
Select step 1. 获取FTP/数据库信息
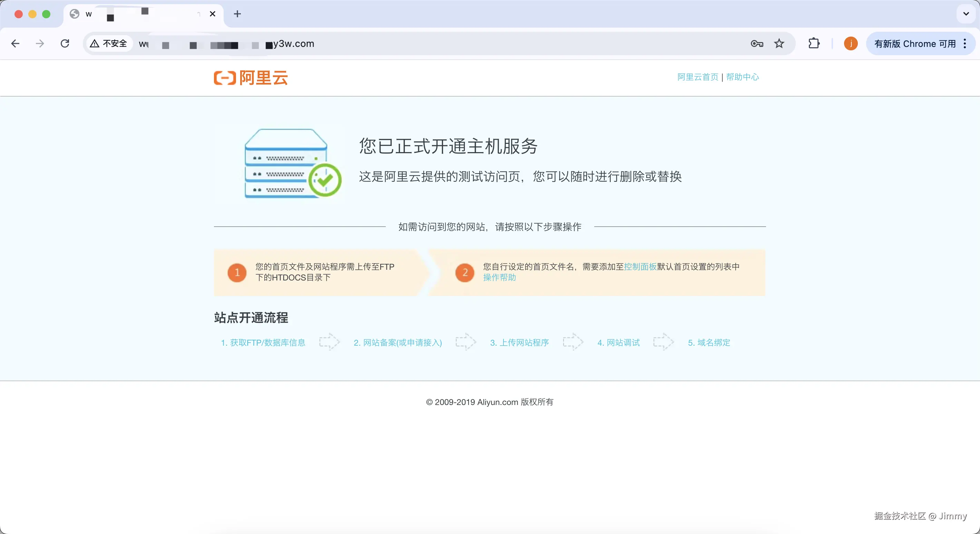(263, 343)
